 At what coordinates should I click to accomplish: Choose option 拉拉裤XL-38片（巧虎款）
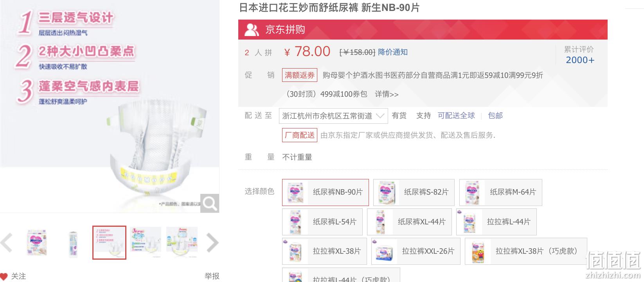526,251
